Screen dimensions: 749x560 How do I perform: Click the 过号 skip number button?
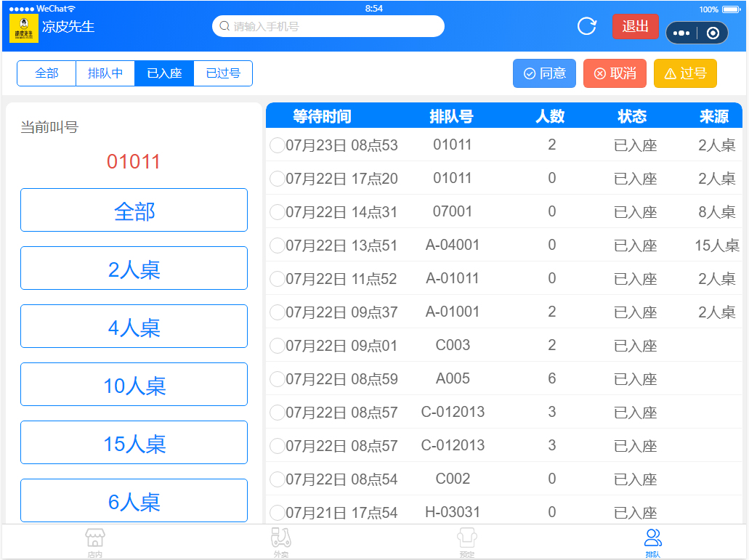(x=686, y=73)
